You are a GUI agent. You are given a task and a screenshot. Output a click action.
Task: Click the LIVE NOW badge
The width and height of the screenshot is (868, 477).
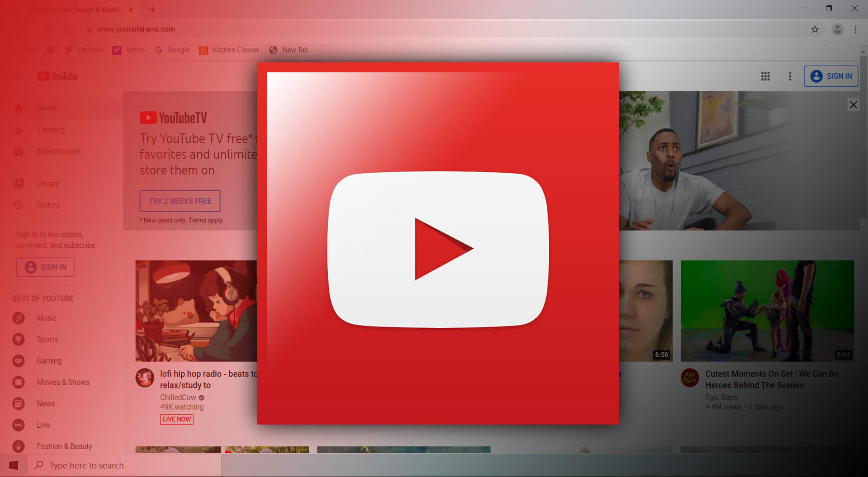pos(177,419)
